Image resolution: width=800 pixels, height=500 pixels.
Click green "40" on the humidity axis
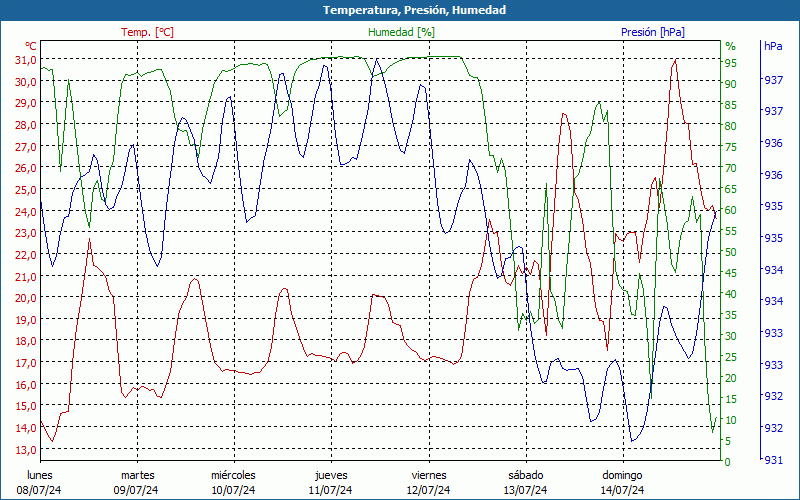pos(731,294)
